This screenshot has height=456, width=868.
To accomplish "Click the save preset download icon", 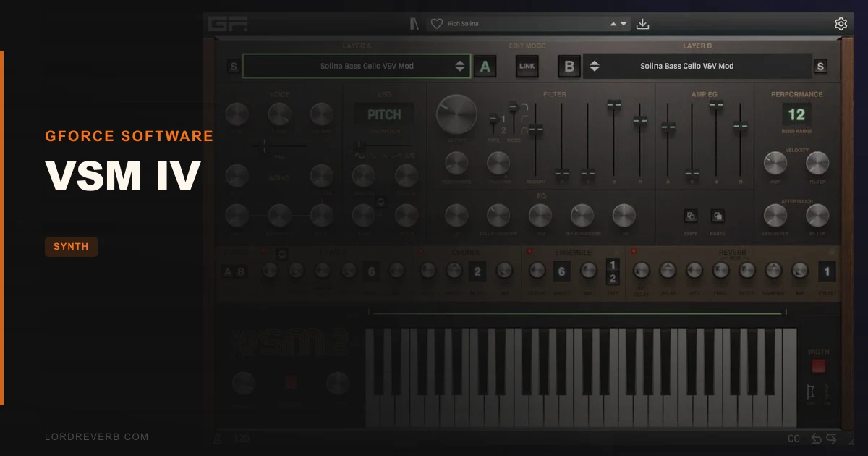I will pos(642,24).
